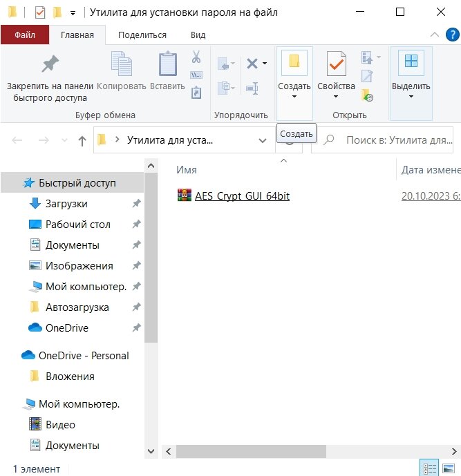The image size is (461, 476).
Task: Rename icon in Упорядочить group
Action: (252, 88)
